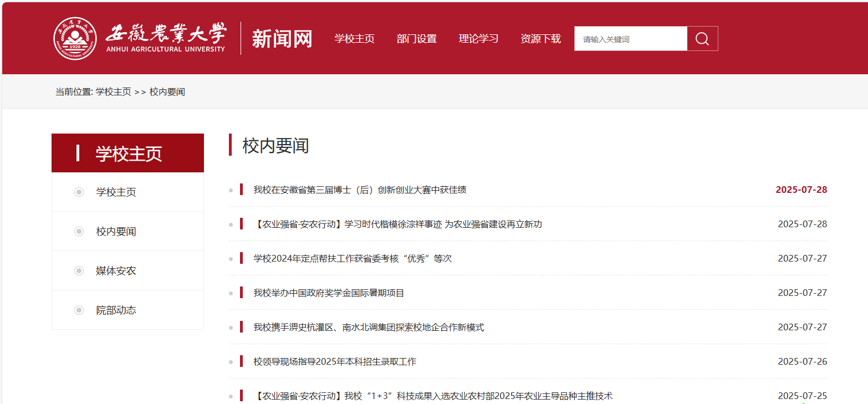868x404 pixels.
Task: Click the red bar icon before the first news item
Action: [x=241, y=189]
